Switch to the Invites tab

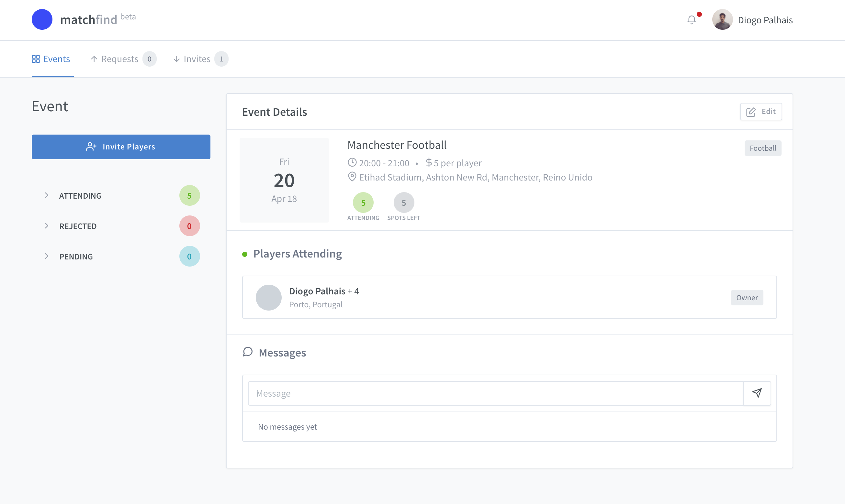pos(197,59)
